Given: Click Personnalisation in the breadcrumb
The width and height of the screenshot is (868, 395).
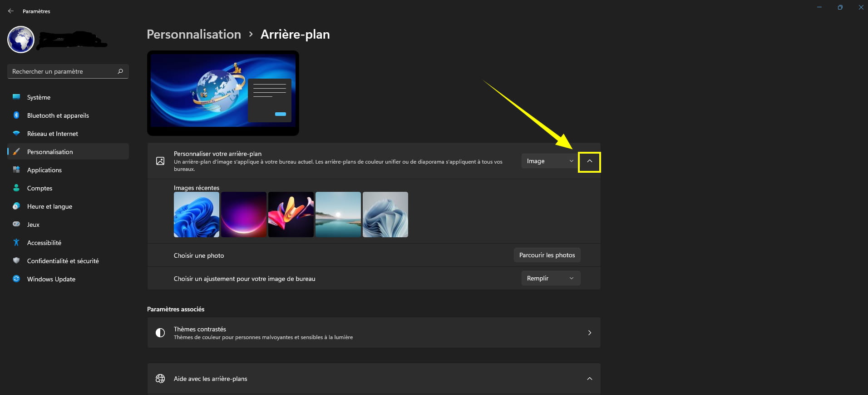Looking at the screenshot, I should pos(194,35).
